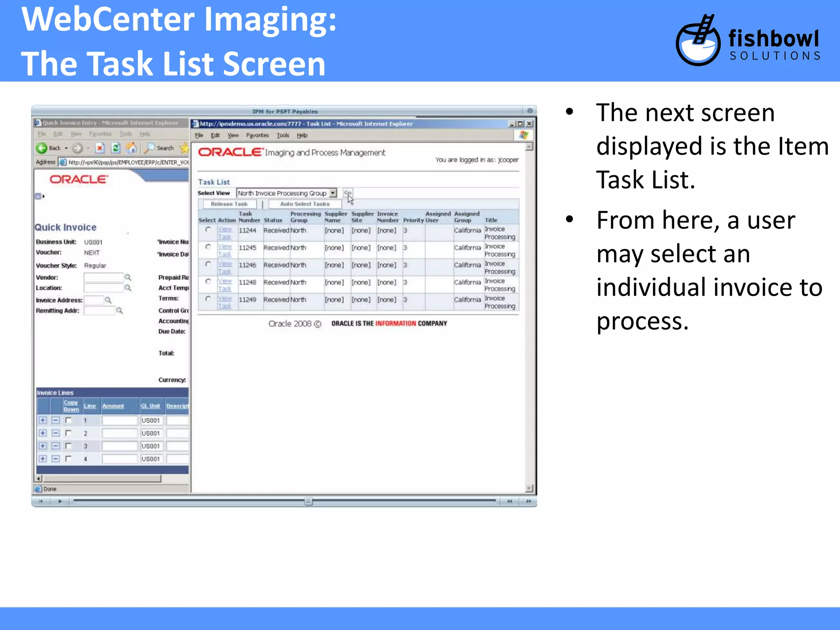840x630 pixels.
Task: Delete invoice line 3 with minus icon
Action: (56, 446)
